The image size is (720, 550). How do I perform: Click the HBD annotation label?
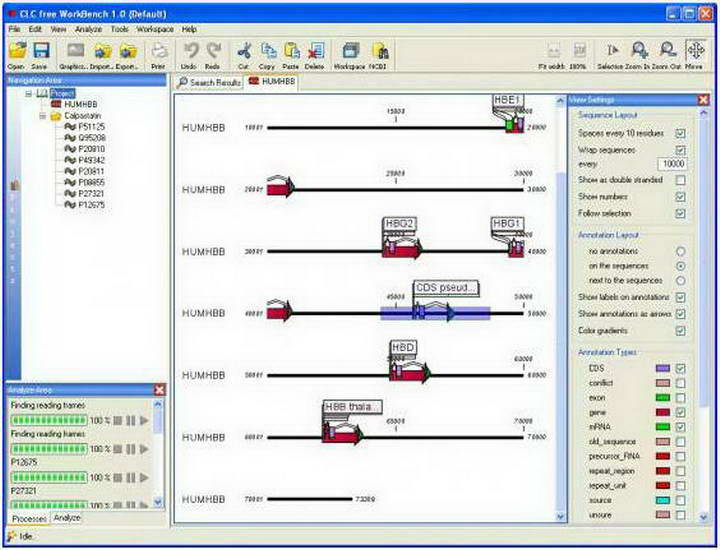click(403, 348)
